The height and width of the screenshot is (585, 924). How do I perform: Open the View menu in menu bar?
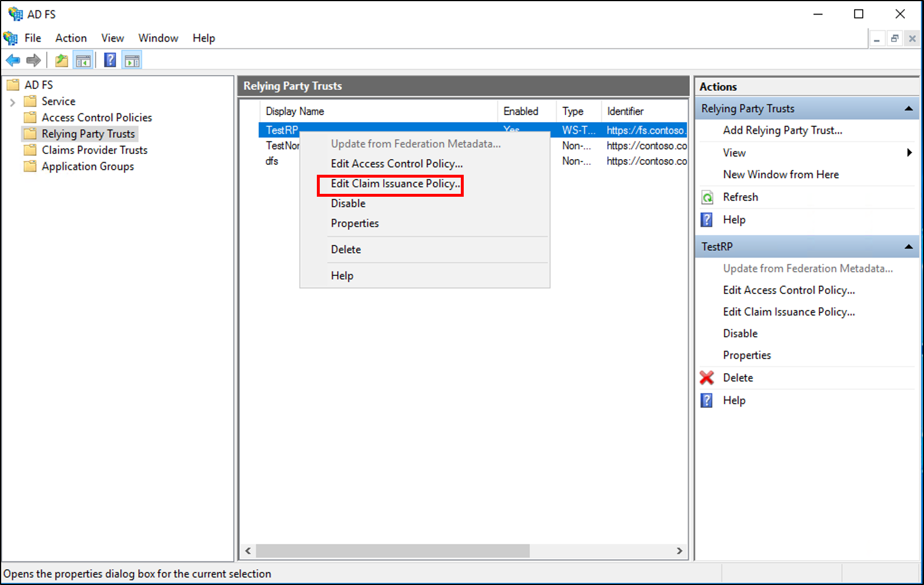pos(113,38)
